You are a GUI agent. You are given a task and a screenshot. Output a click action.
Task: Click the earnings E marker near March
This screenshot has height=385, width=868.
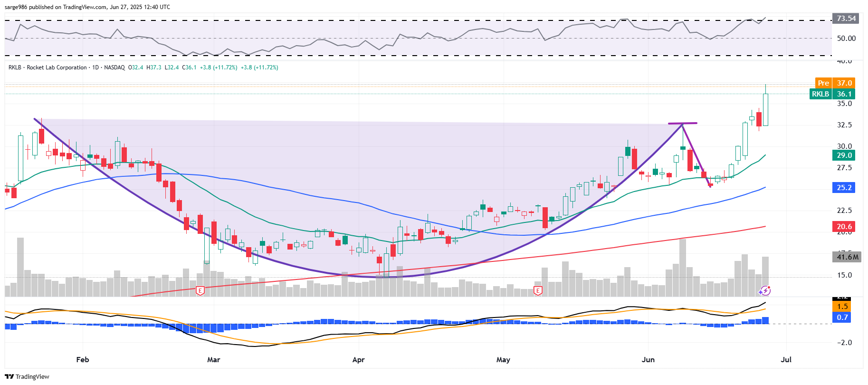[200, 290]
